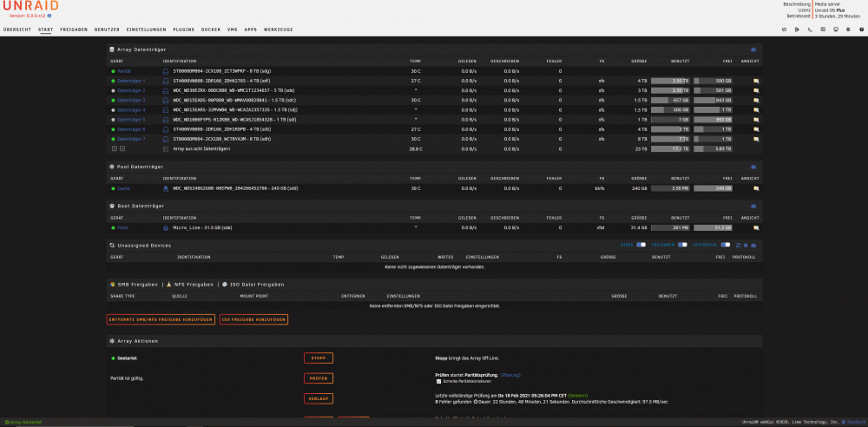The width and height of the screenshot is (868, 427).
Task: Click the disk icon beside Flash Micro_Line
Action: 166,227
